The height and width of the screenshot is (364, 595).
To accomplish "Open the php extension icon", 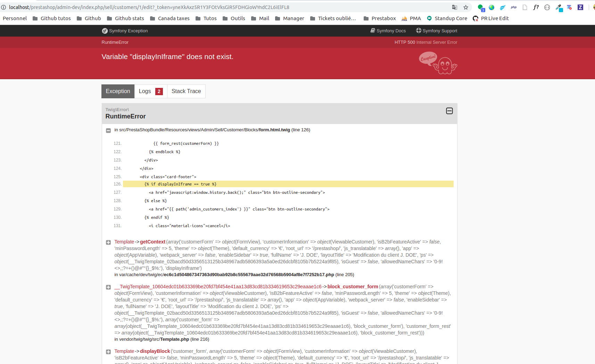I will point(514,7).
